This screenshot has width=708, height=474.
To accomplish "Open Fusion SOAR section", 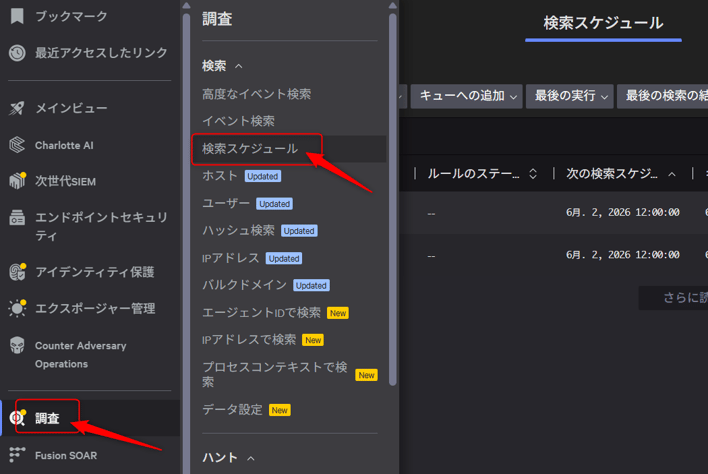I will (66, 455).
